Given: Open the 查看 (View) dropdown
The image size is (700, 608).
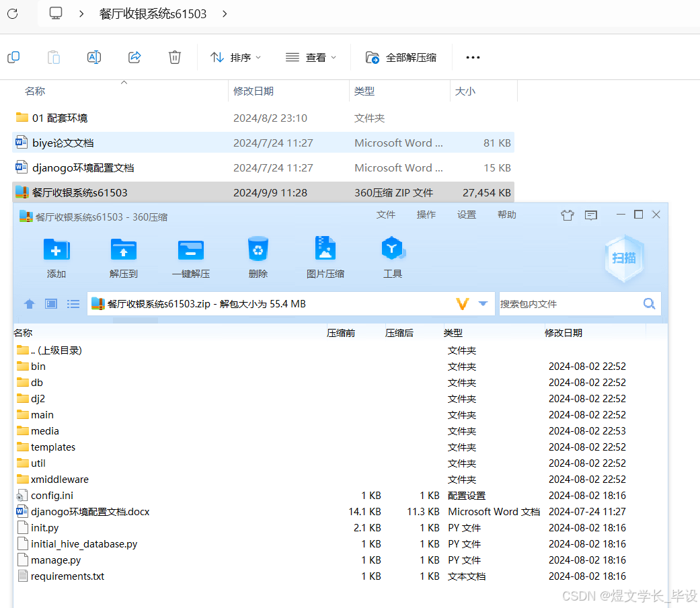Looking at the screenshot, I should 311,58.
